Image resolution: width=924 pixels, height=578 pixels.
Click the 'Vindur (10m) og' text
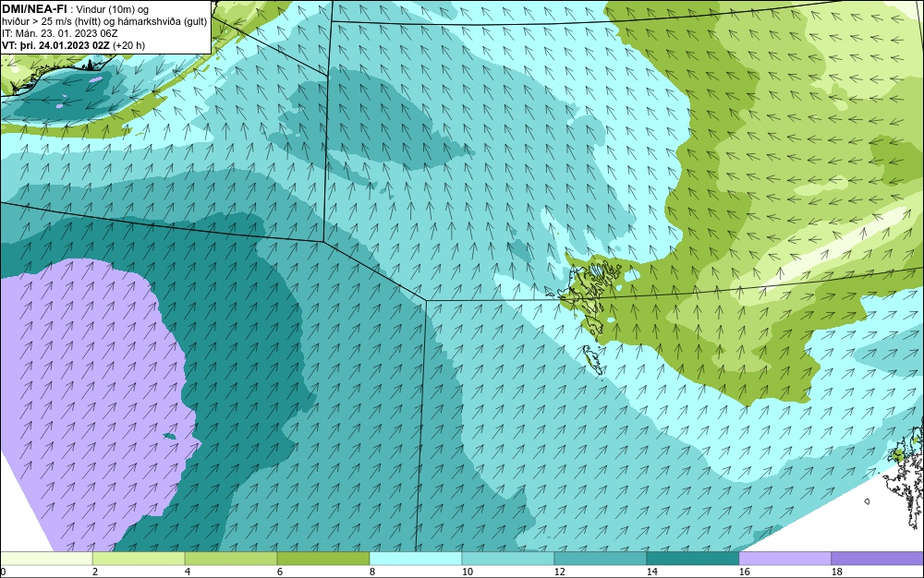pos(115,9)
